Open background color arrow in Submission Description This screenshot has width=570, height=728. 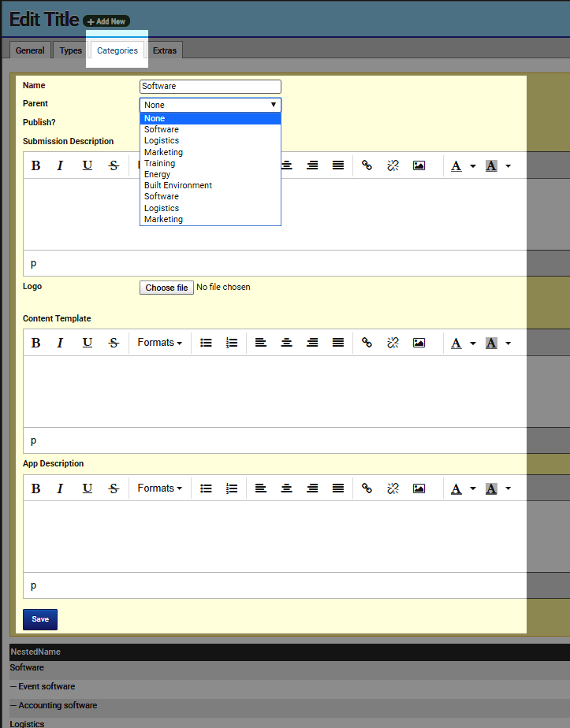[x=509, y=165]
